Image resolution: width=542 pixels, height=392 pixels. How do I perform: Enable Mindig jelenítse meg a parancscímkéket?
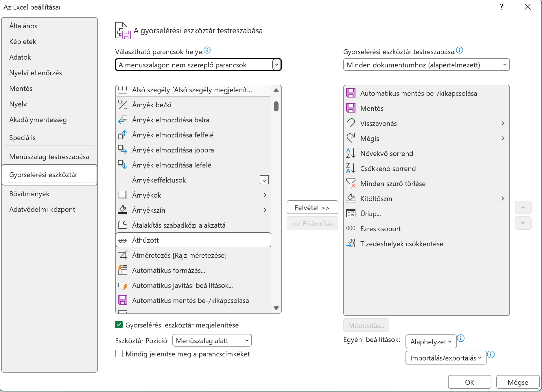[119, 354]
